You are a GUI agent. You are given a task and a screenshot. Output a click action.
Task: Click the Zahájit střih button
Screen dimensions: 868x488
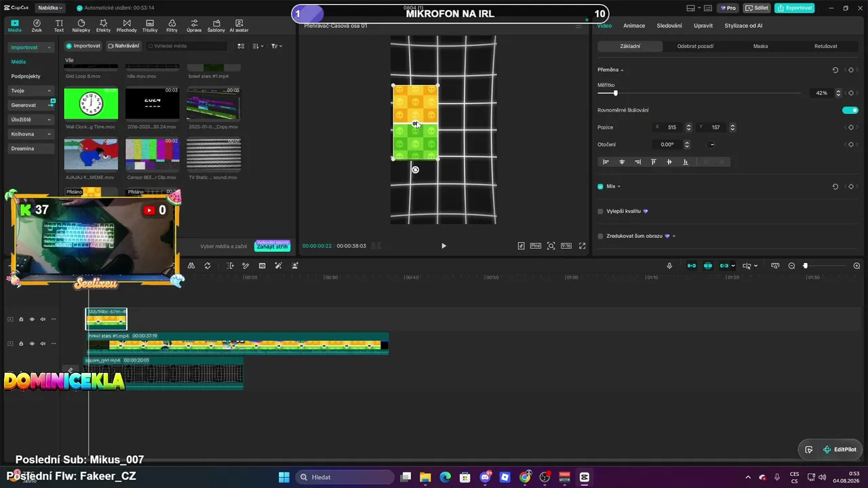pyautogui.click(x=272, y=247)
